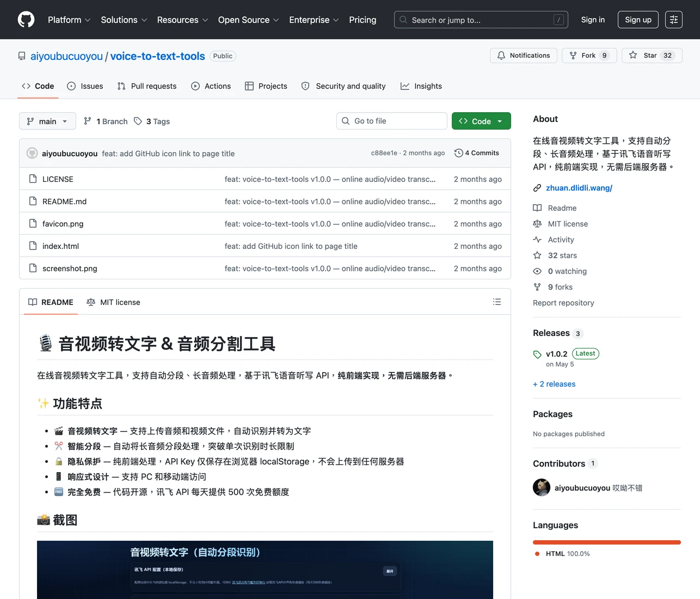
Task: Expand the Platform menu in header
Action: tap(69, 20)
